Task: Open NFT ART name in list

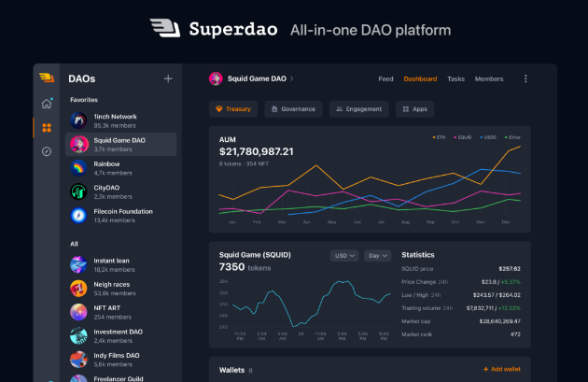Action: (x=107, y=308)
